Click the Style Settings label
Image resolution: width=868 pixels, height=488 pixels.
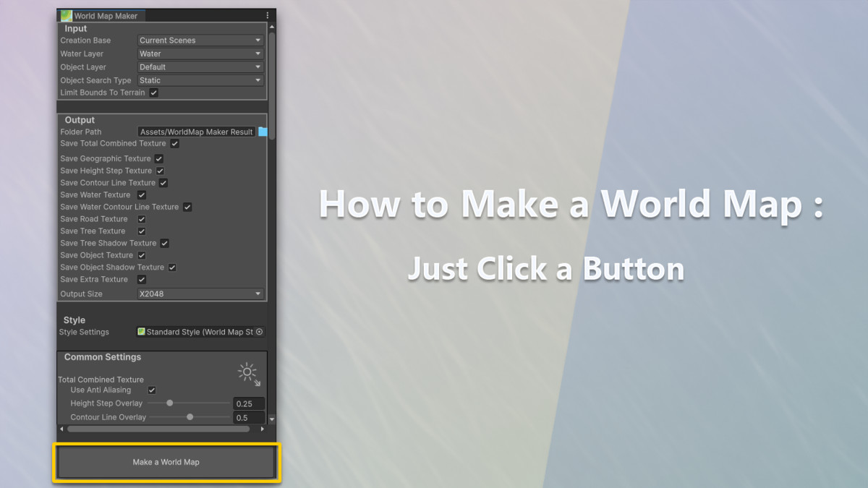point(84,332)
